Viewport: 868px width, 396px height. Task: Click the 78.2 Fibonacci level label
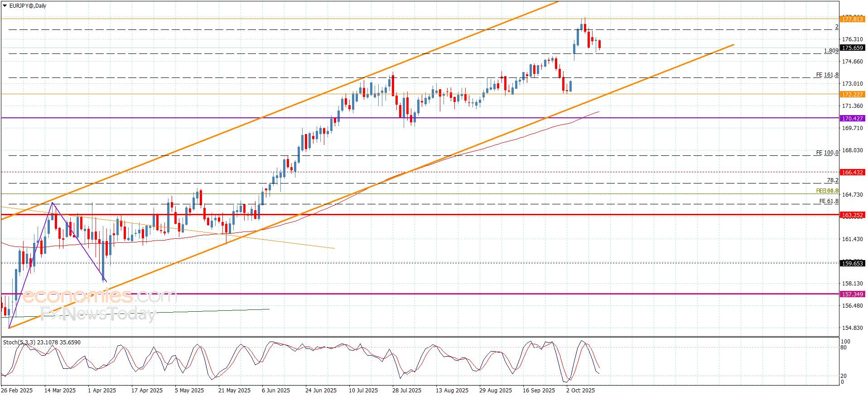833,180
